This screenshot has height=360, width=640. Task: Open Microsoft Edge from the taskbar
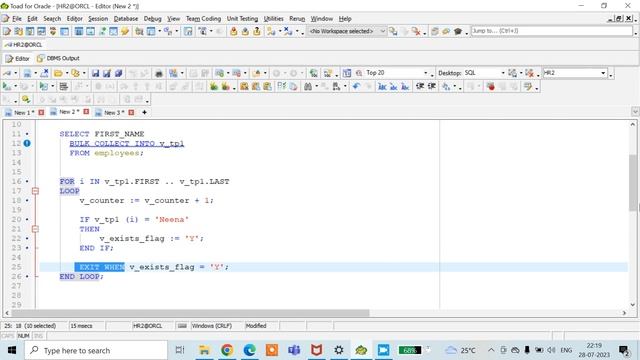pyautogui.click(x=249, y=350)
